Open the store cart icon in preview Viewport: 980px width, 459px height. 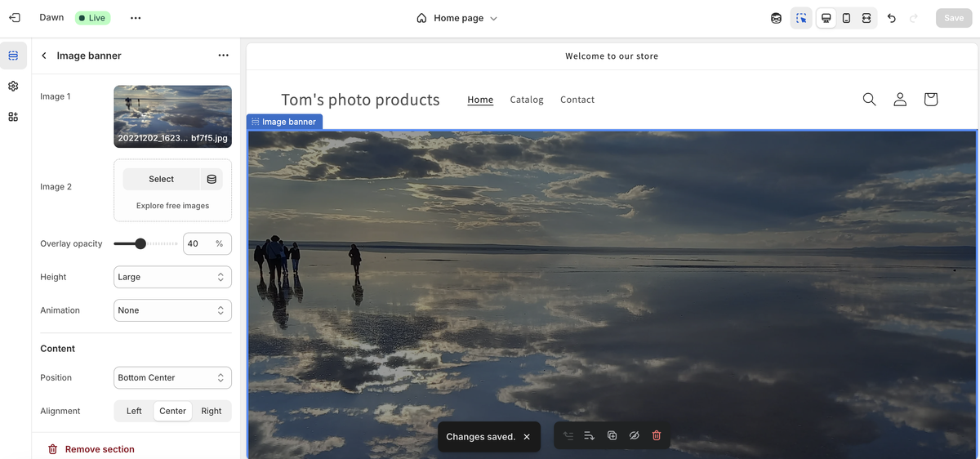click(x=930, y=100)
